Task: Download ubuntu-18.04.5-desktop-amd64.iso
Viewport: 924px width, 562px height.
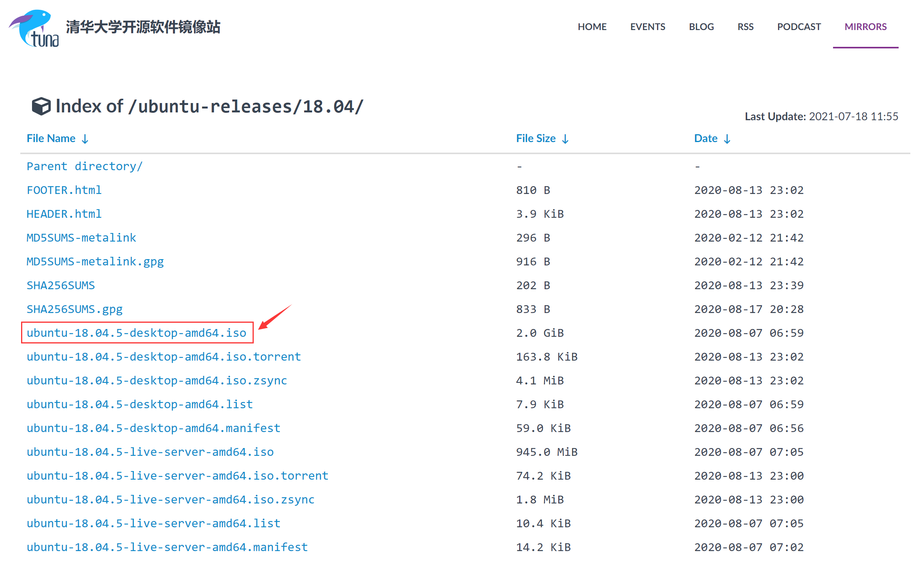Action: [x=137, y=333]
